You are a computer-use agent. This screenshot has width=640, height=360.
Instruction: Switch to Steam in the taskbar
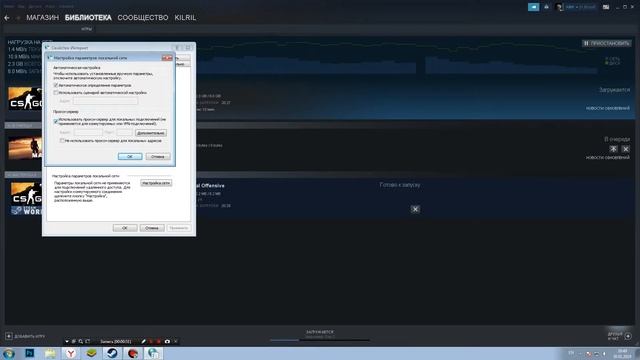(x=112, y=353)
